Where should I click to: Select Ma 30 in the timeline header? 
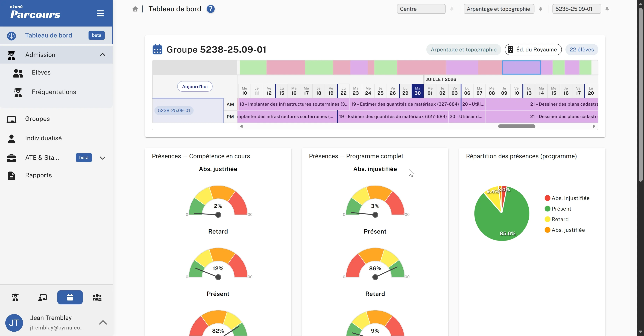tap(417, 91)
